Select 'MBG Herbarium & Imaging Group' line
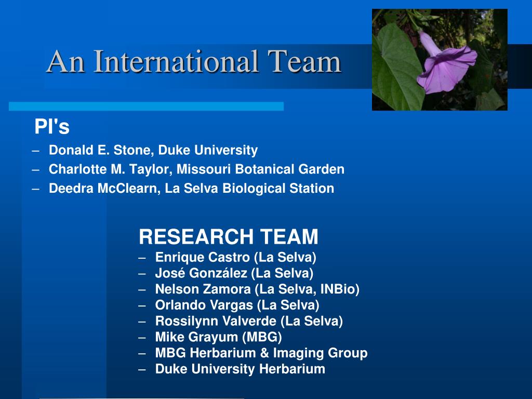Viewport: 532px width, 399px height. (x=261, y=353)
